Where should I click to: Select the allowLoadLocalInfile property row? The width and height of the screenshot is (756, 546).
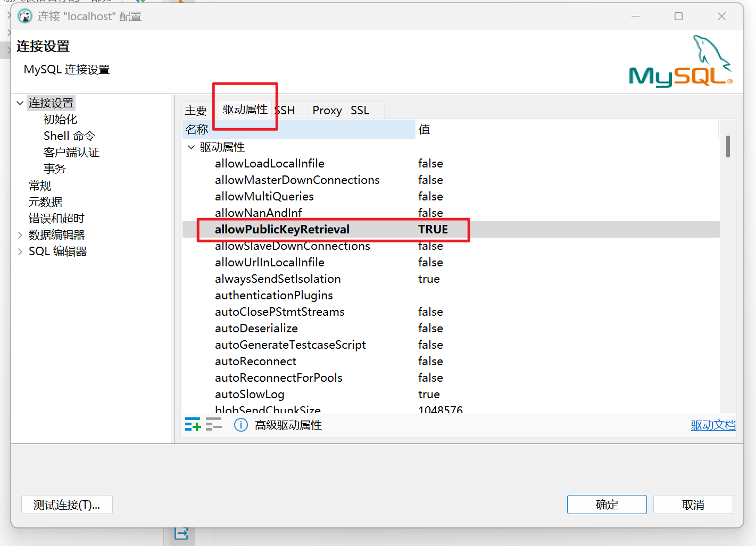coord(451,163)
